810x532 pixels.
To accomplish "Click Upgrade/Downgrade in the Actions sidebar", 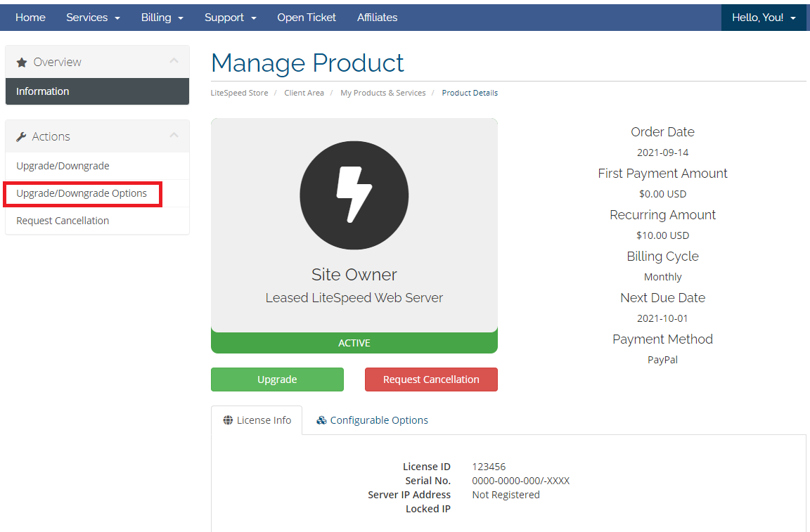I will point(97,166).
